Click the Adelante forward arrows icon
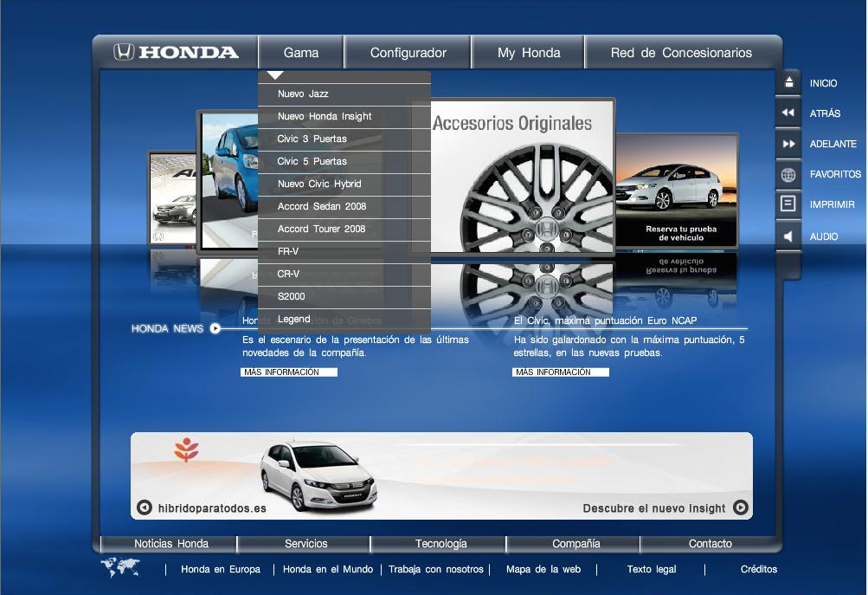Viewport: 868px width, 595px height. [x=788, y=144]
